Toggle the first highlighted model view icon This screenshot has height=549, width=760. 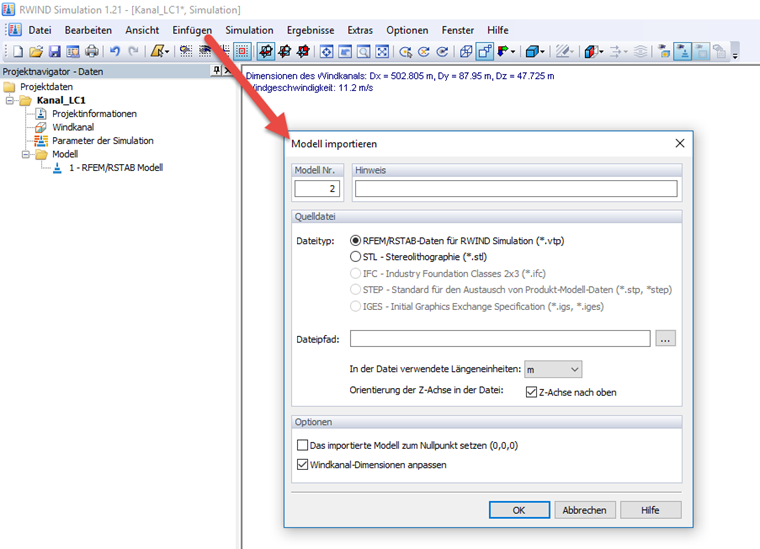[x=266, y=51]
